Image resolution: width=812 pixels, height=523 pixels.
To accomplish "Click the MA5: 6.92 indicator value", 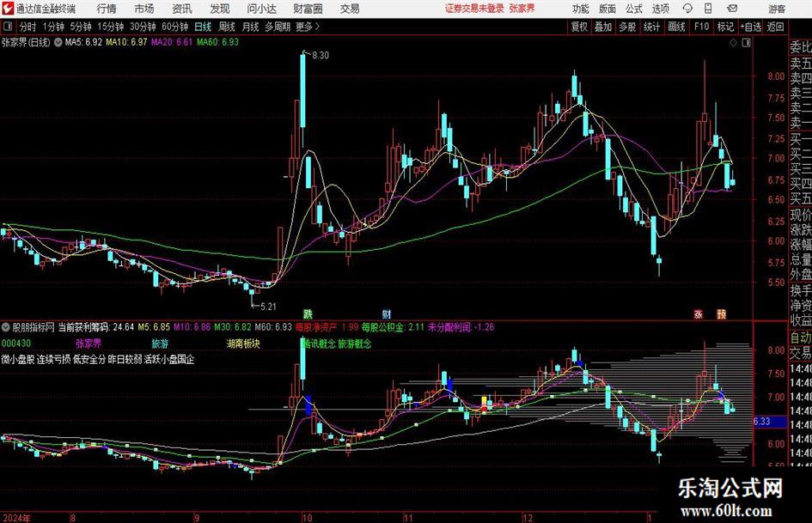I will tap(83, 42).
